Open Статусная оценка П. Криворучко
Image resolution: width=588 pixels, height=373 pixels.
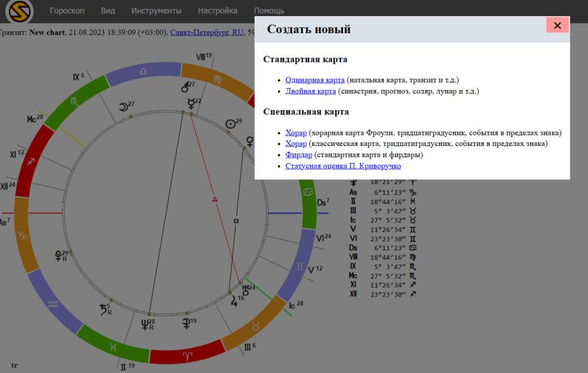[x=343, y=166]
